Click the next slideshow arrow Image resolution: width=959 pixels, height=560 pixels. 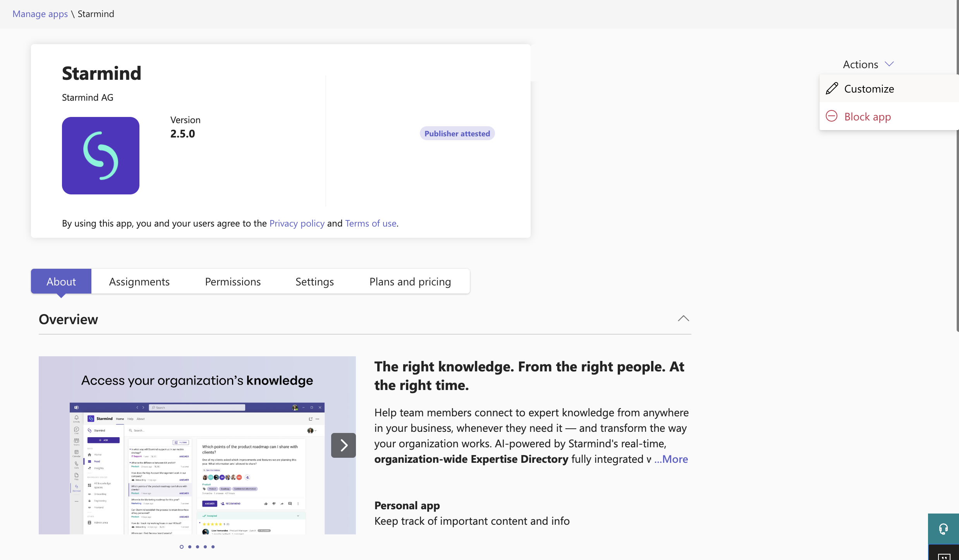pos(343,445)
